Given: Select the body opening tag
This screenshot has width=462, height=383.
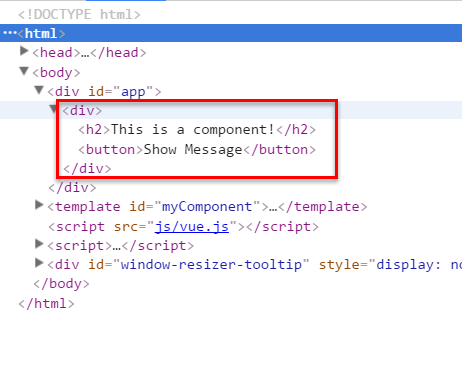Looking at the screenshot, I should pos(56,73).
